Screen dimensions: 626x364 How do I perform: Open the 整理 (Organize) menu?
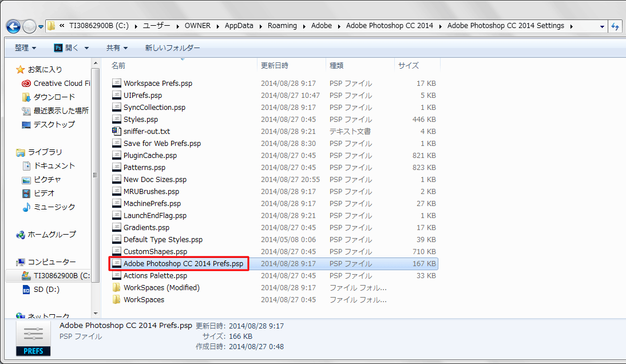25,48
